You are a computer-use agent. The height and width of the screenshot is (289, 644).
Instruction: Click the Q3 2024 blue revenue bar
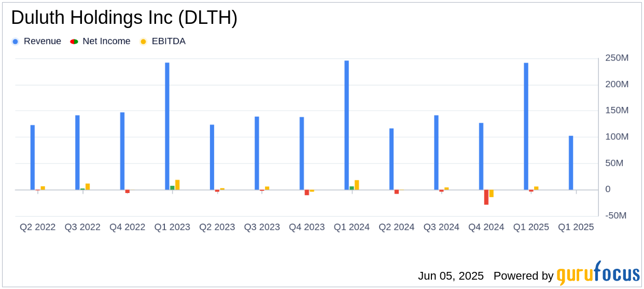point(436,153)
